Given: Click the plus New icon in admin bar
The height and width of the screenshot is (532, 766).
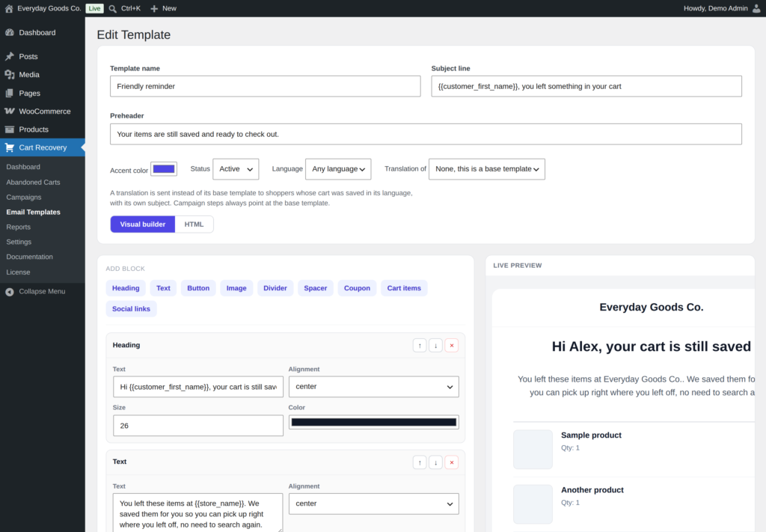Looking at the screenshot, I should tap(154, 9).
